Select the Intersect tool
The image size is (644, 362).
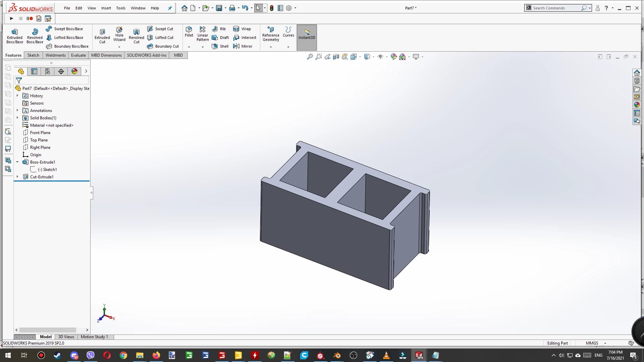click(245, 38)
